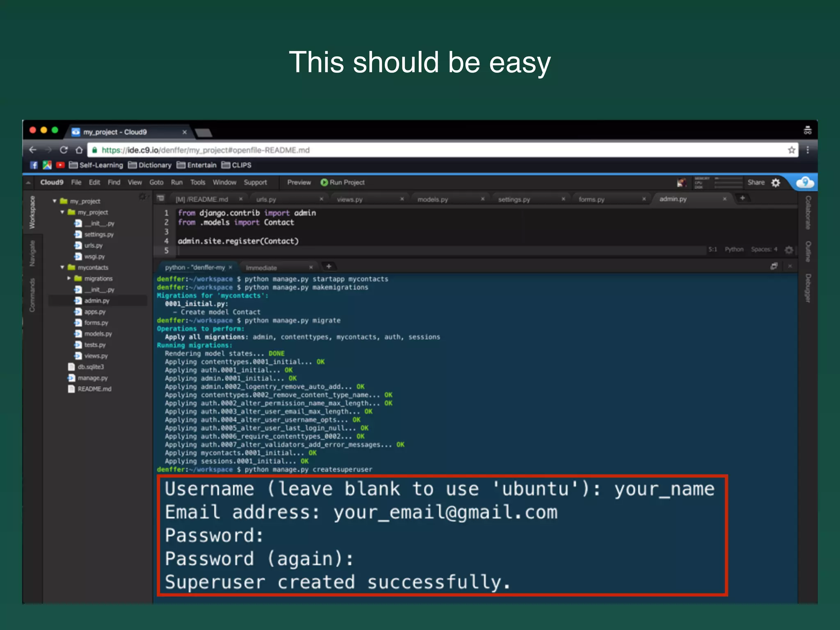Click the YouTube bookmark icon
The height and width of the screenshot is (630, 840).
click(x=60, y=165)
